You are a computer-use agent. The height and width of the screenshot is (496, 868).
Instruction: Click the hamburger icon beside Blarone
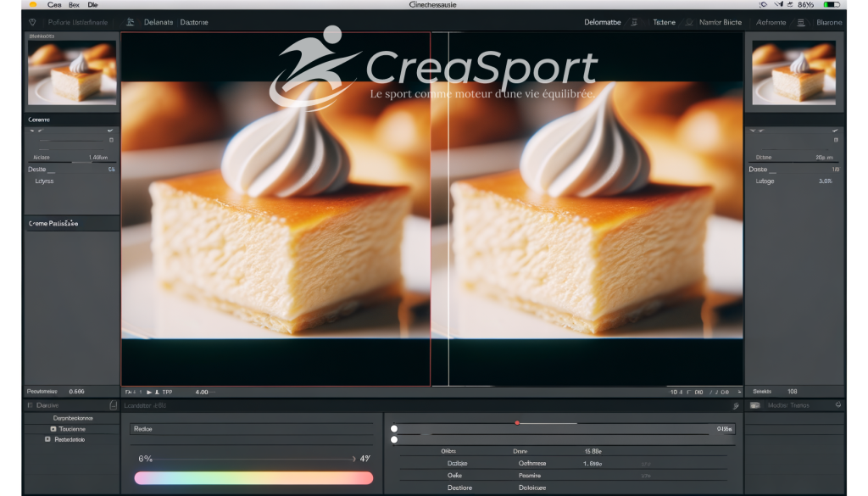point(800,22)
